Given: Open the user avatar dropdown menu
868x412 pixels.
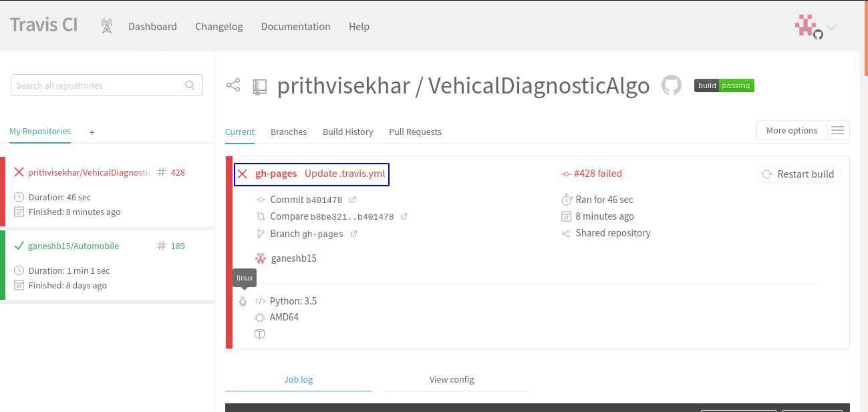Looking at the screenshot, I should pyautogui.click(x=815, y=27).
